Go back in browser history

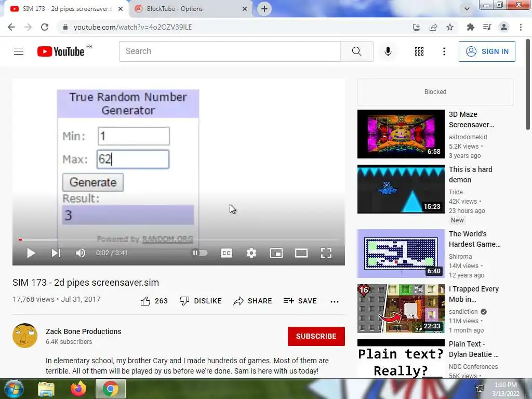11,27
